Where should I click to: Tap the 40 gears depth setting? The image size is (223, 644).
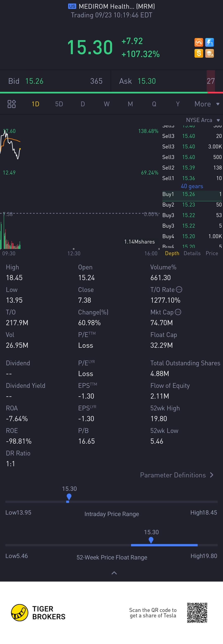point(192,186)
